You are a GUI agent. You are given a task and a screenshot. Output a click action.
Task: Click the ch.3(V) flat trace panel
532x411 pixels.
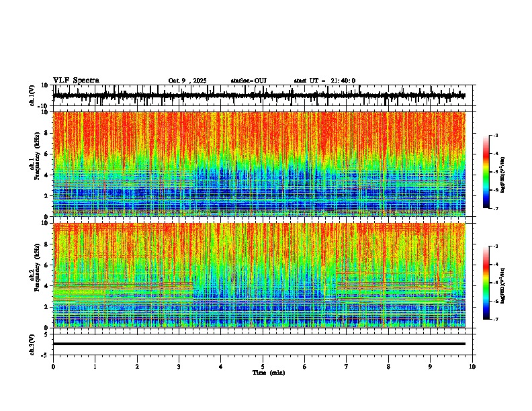click(264, 345)
